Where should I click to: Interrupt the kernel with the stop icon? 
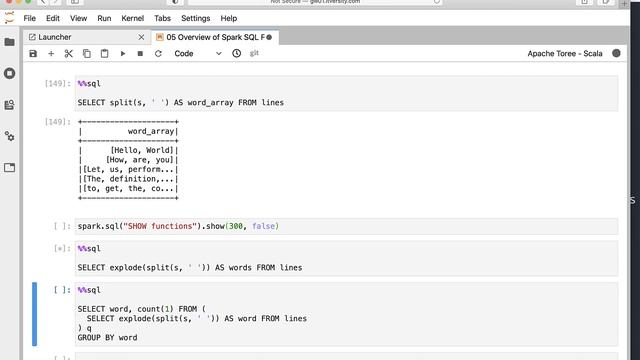point(140,53)
